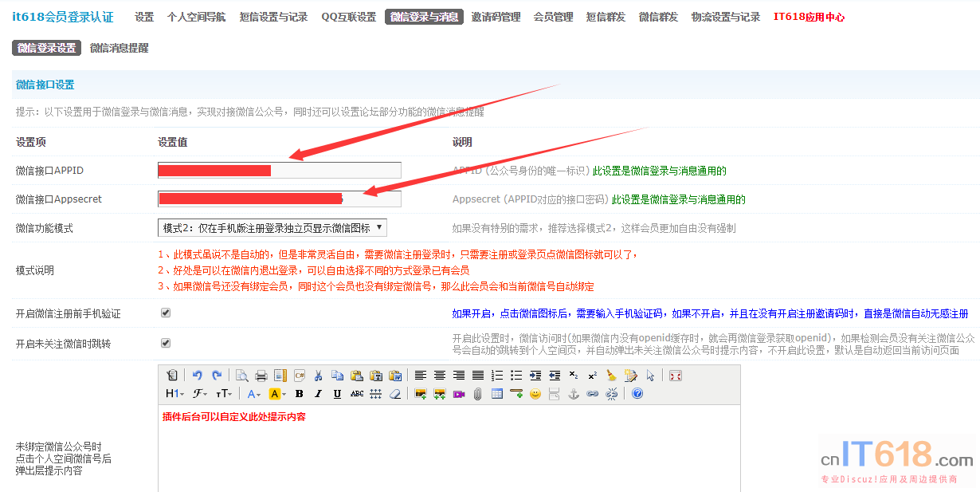The image size is (980, 492).
Task: Open 邀请码管理 menu
Action: 496,17
